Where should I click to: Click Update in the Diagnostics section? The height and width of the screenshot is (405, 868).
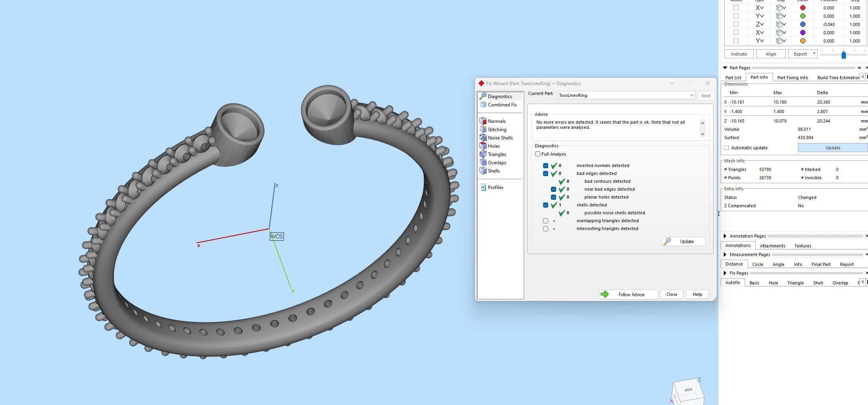684,242
